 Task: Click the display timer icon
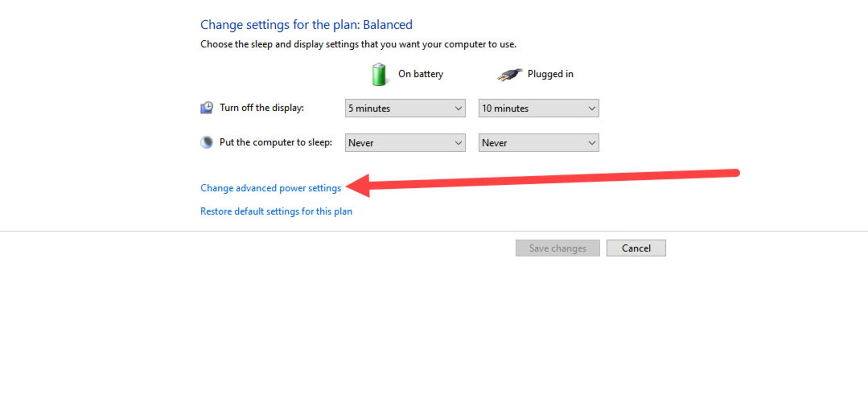(207, 108)
